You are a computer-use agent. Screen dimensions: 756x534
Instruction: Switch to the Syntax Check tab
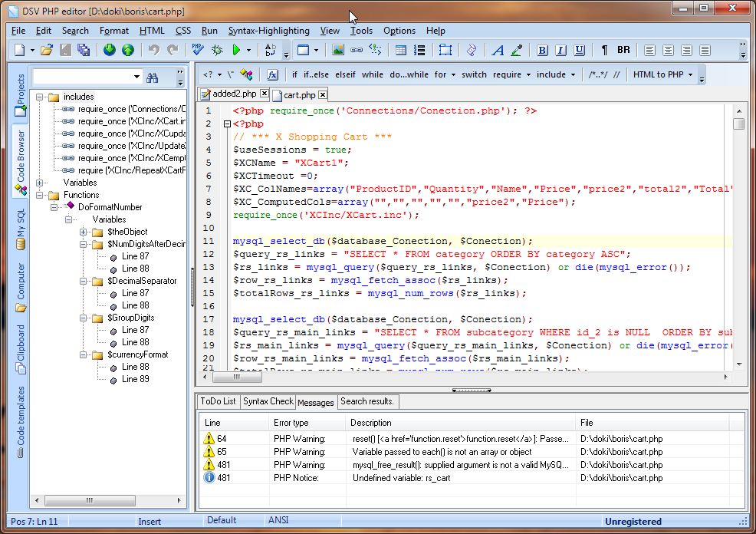coord(268,401)
